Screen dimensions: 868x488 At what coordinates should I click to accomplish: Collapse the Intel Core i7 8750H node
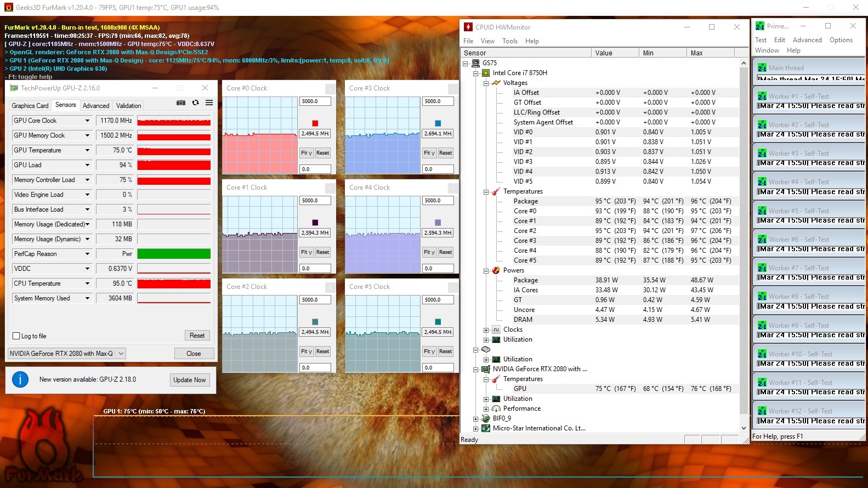(476, 73)
